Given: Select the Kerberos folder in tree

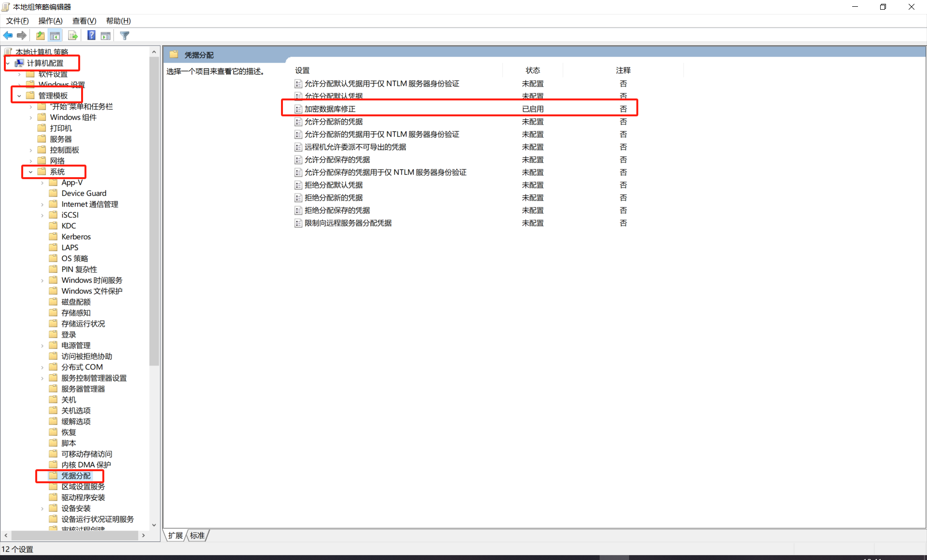Looking at the screenshot, I should pyautogui.click(x=76, y=237).
